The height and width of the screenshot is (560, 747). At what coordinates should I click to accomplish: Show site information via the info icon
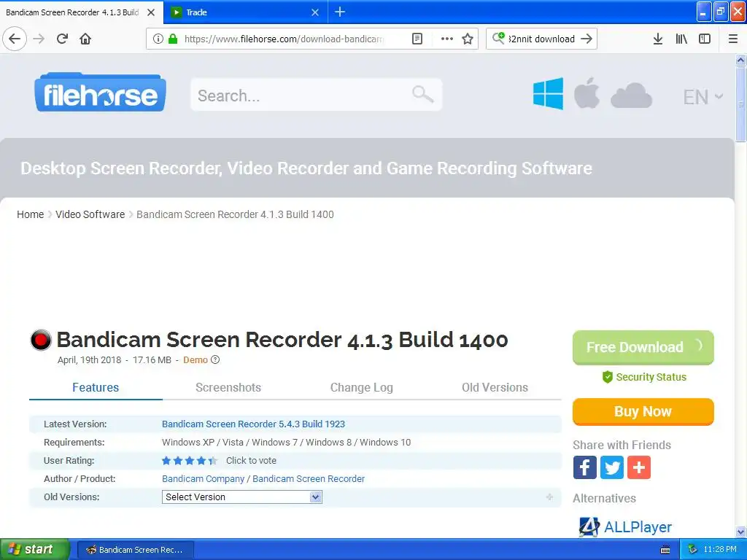[x=158, y=39]
